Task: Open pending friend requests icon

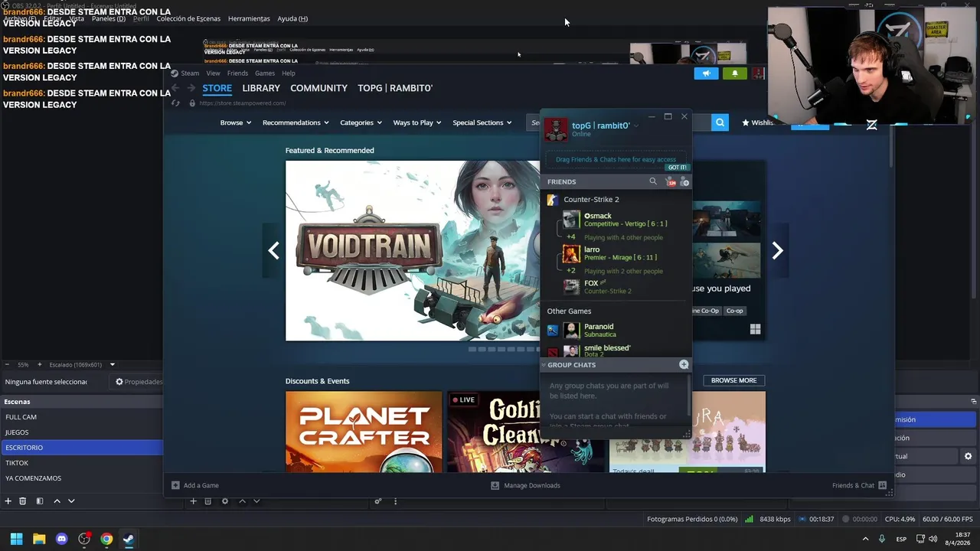Action: click(670, 181)
